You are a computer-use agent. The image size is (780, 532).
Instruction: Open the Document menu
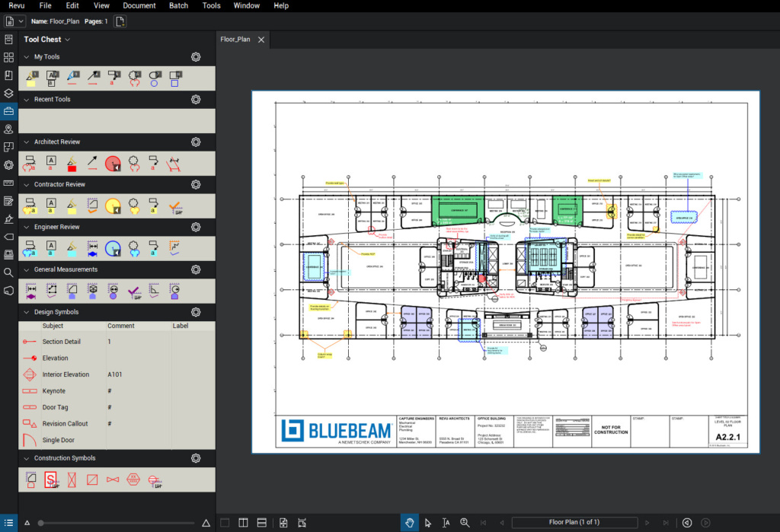pyautogui.click(x=139, y=5)
